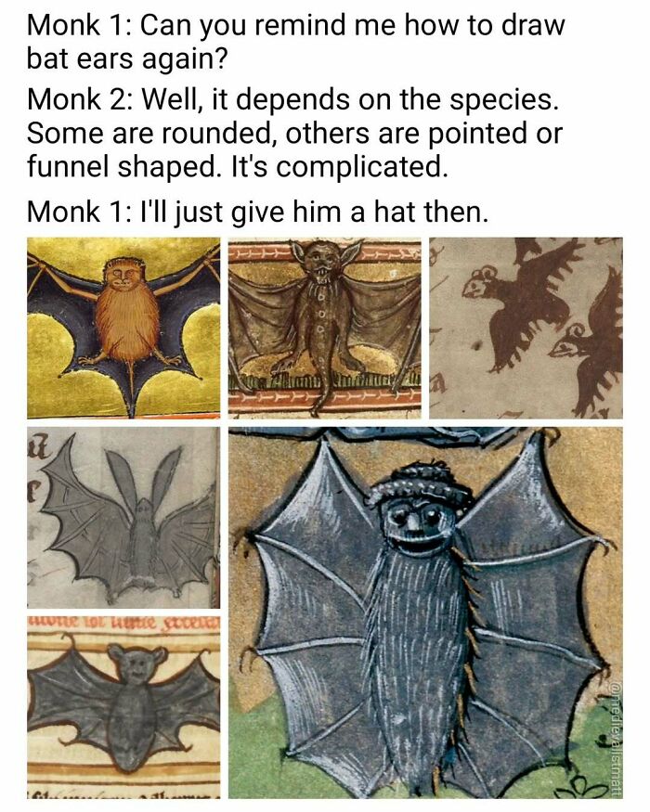The width and height of the screenshot is (650, 812).
Task: Click the smiling face of the hat-wearing bat
Action: 418,525
